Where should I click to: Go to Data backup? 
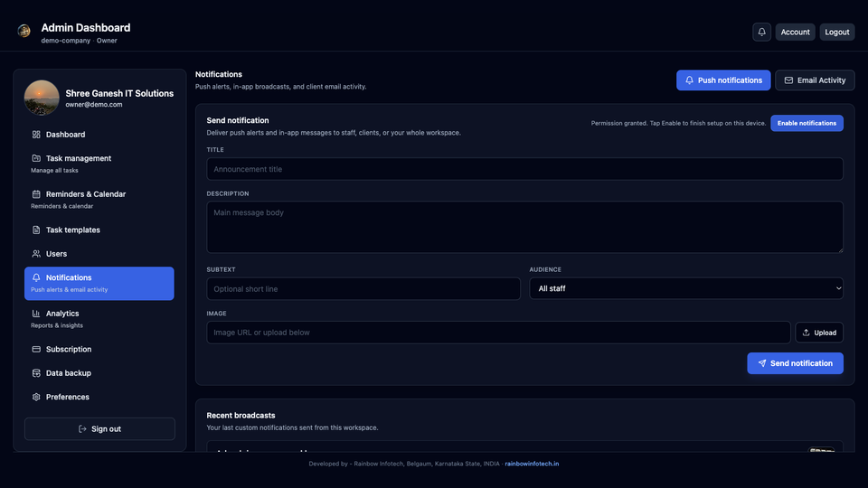click(99, 373)
